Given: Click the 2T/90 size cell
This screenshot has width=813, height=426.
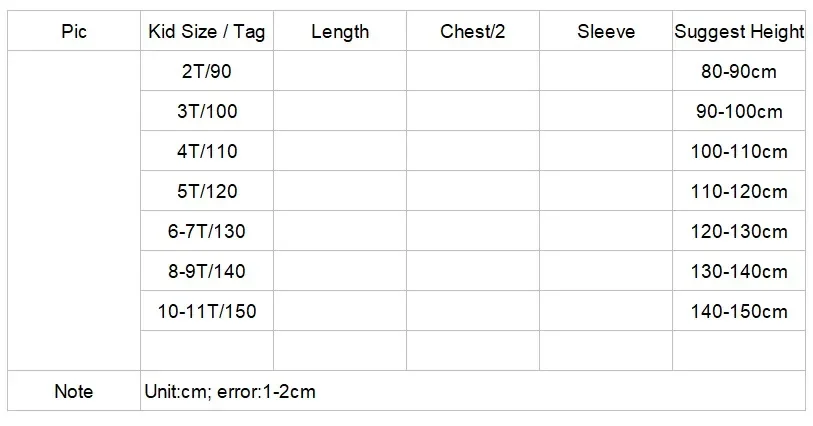Looking at the screenshot, I should 207,72.
